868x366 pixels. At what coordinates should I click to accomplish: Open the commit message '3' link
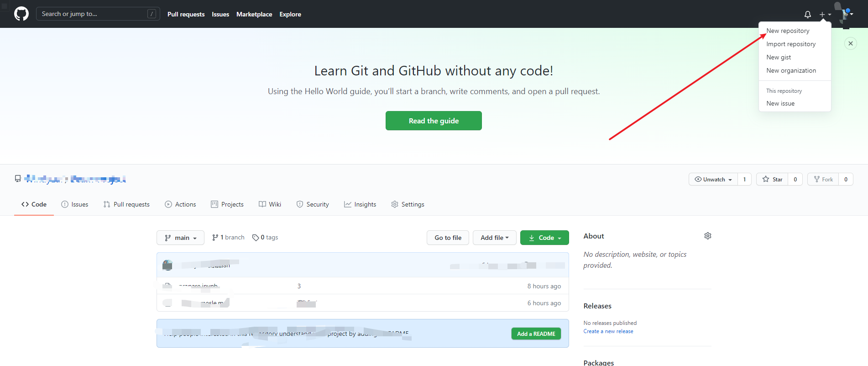[x=299, y=286]
